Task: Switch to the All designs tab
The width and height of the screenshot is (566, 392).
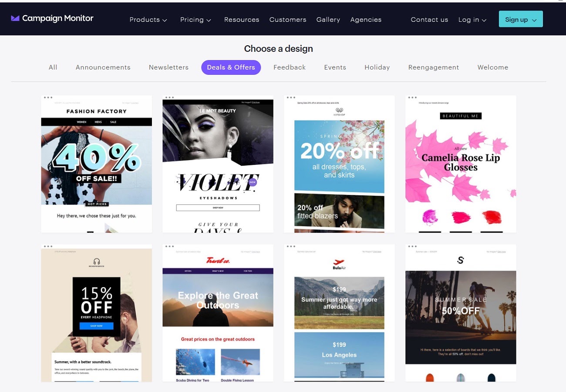Action: coord(53,67)
